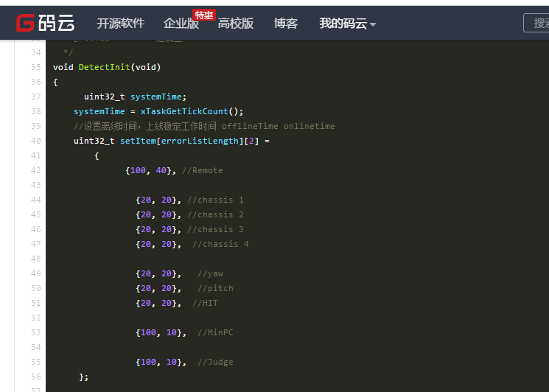Click the setItem array identifier
Viewport: 549px width, 392px height.
click(x=138, y=141)
